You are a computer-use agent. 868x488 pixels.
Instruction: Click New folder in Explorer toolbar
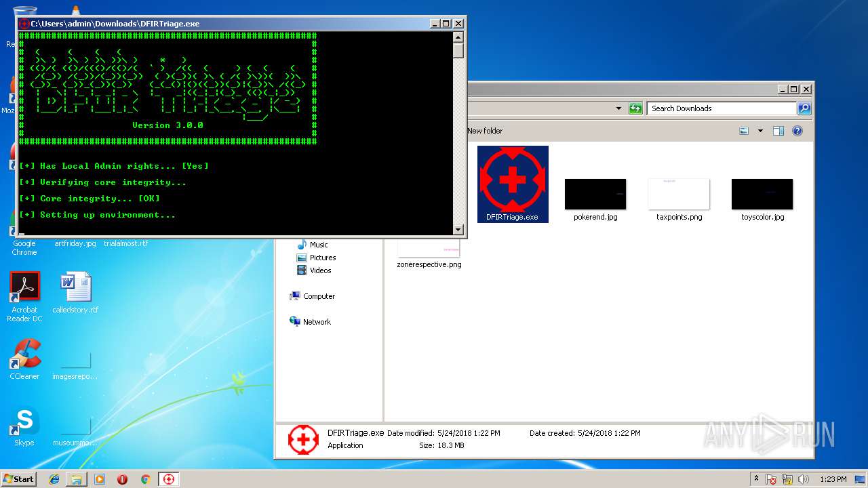coord(485,131)
